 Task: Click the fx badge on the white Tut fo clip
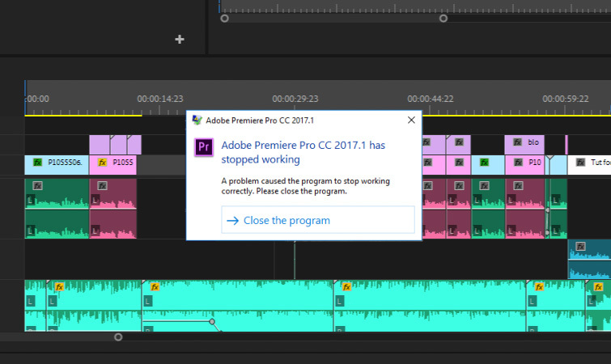tap(580, 162)
